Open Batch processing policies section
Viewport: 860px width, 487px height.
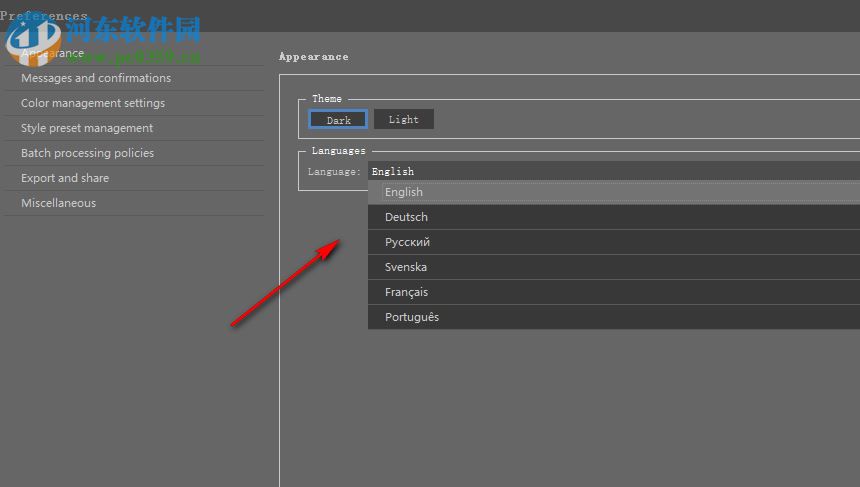134,153
